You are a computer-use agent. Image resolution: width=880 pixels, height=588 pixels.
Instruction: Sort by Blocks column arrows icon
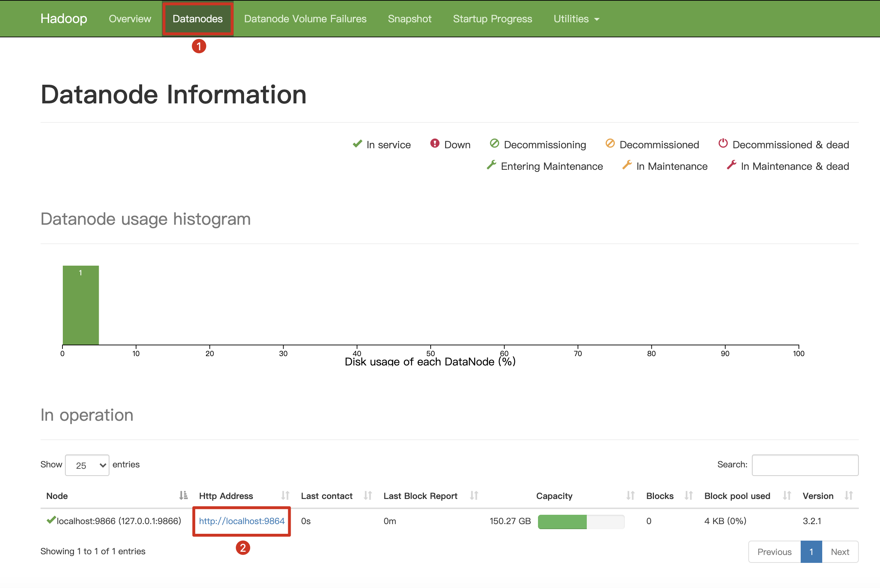point(688,496)
